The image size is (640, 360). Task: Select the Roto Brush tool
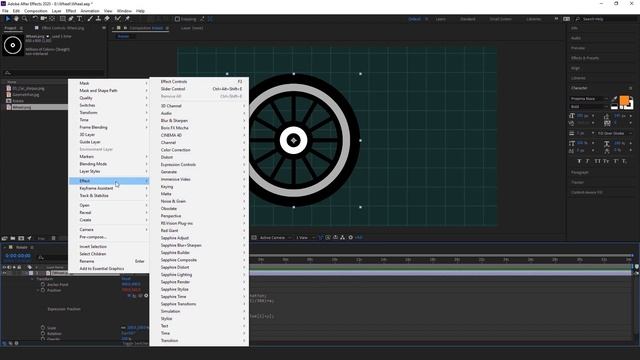(x=118, y=19)
